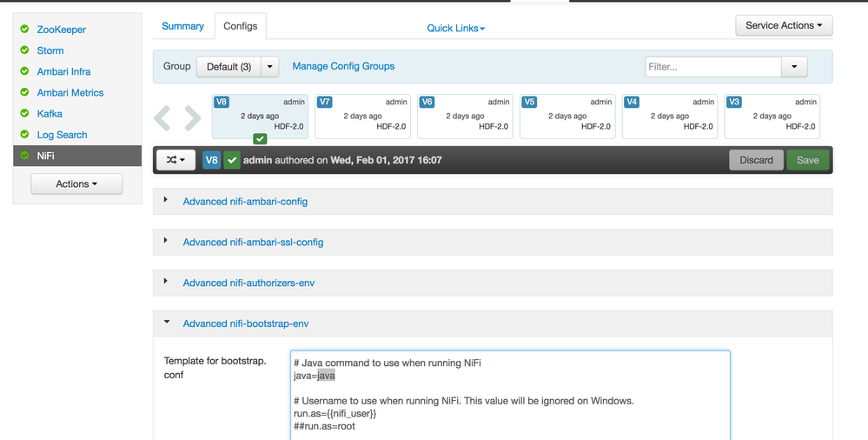Open Ambari Infra service page

point(63,71)
